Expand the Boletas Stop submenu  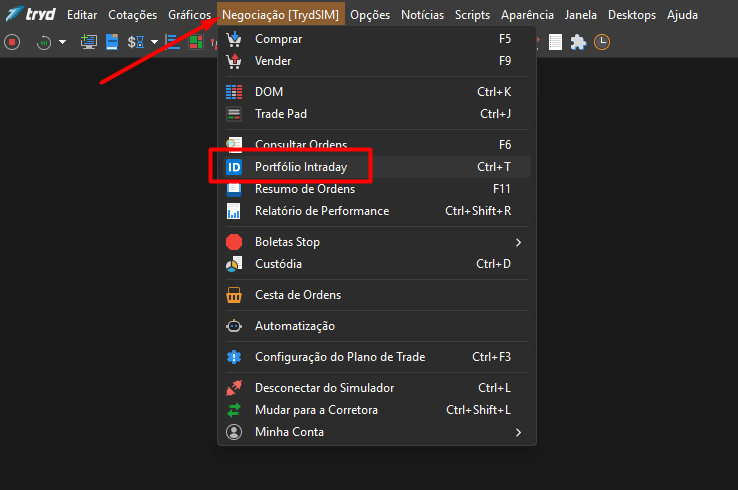coord(377,242)
